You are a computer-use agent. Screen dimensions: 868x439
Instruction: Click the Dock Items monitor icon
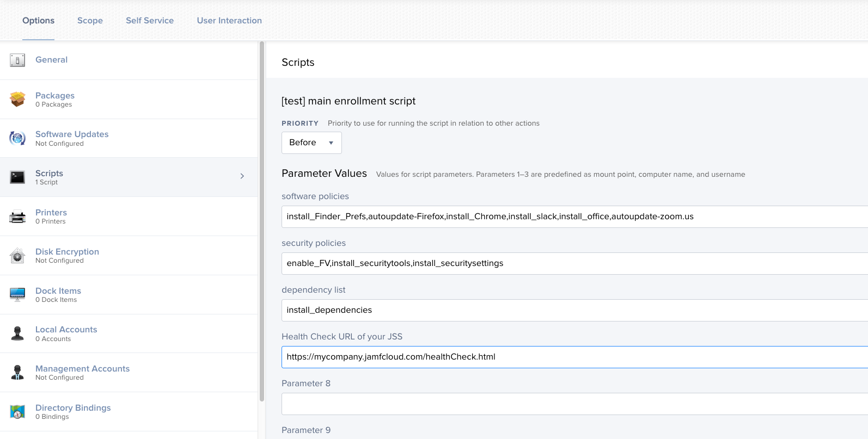pos(17,294)
